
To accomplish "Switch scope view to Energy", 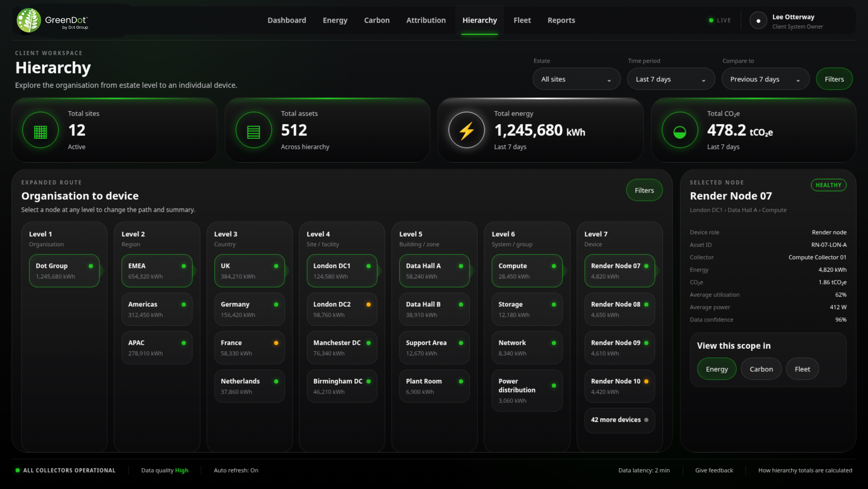I will click(717, 369).
